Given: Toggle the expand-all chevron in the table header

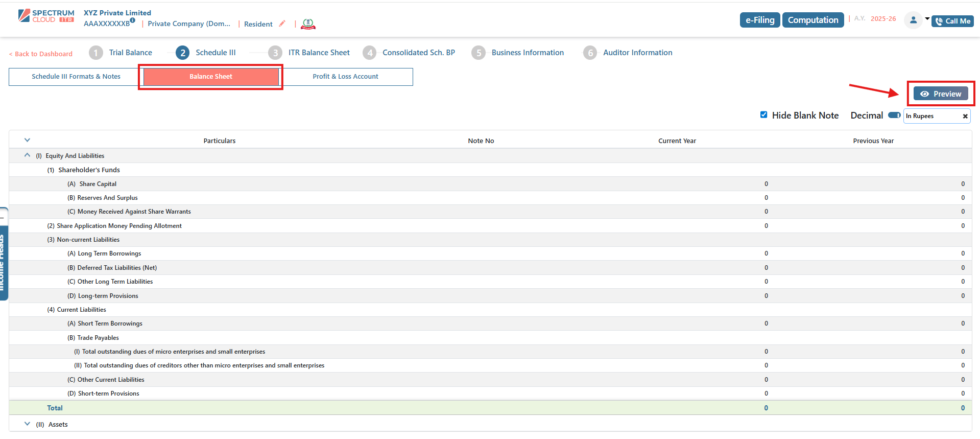Looking at the screenshot, I should [x=28, y=140].
